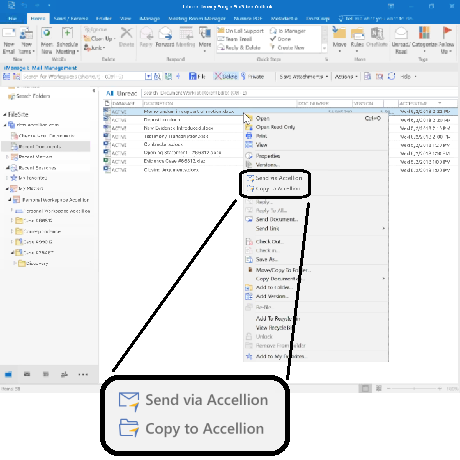Viewport: 460px width, 460px height.
Task: Open the Send / Receive ribbon tab
Action: click(71, 18)
